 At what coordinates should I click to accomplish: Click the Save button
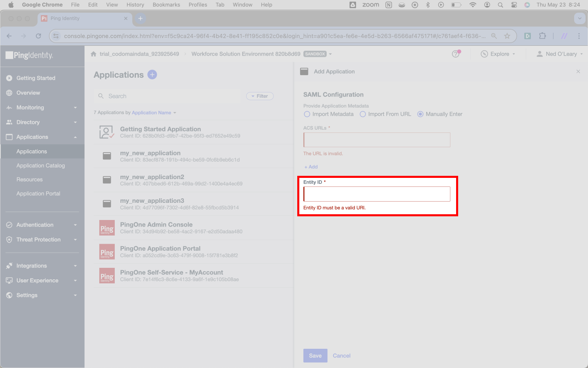315,356
